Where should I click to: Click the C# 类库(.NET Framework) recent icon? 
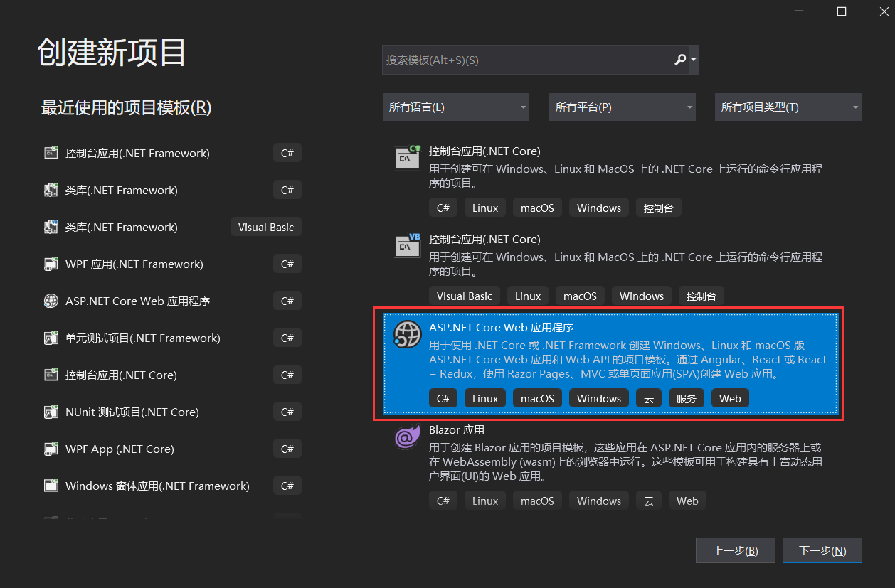[51, 190]
